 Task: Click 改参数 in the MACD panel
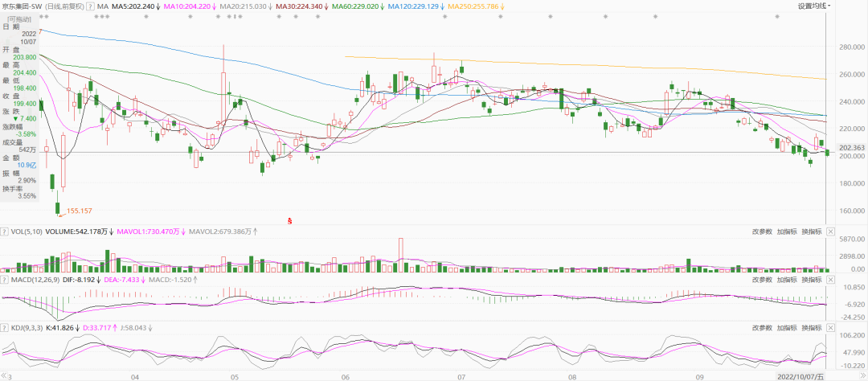click(x=762, y=280)
